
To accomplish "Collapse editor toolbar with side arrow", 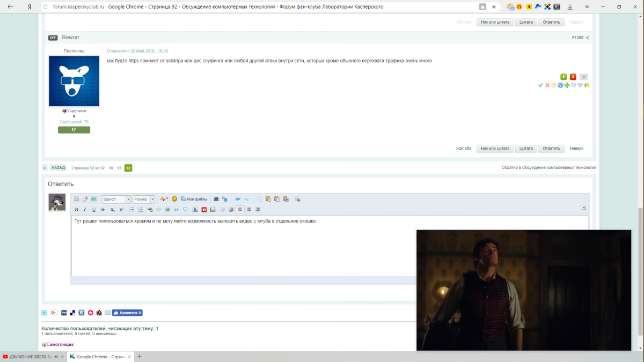I will pos(584,208).
